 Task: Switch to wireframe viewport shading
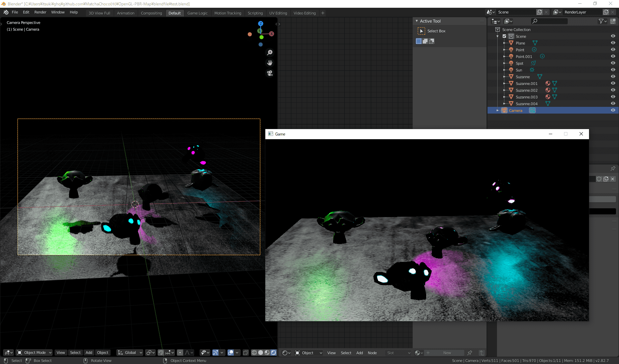254,353
